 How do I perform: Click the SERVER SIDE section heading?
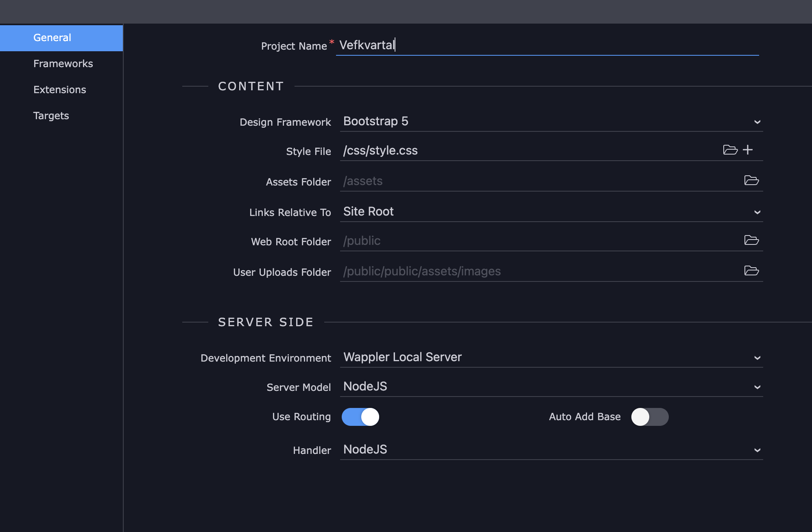pos(266,322)
